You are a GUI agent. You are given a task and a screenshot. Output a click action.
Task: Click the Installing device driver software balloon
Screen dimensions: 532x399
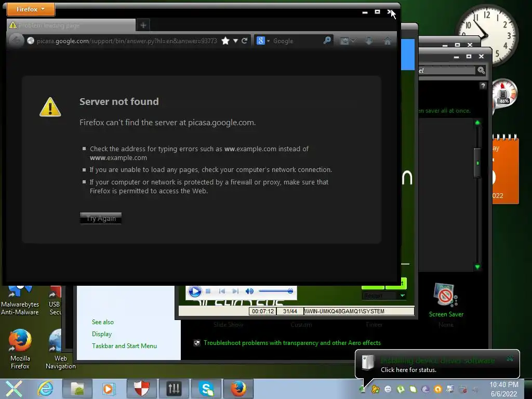click(437, 364)
